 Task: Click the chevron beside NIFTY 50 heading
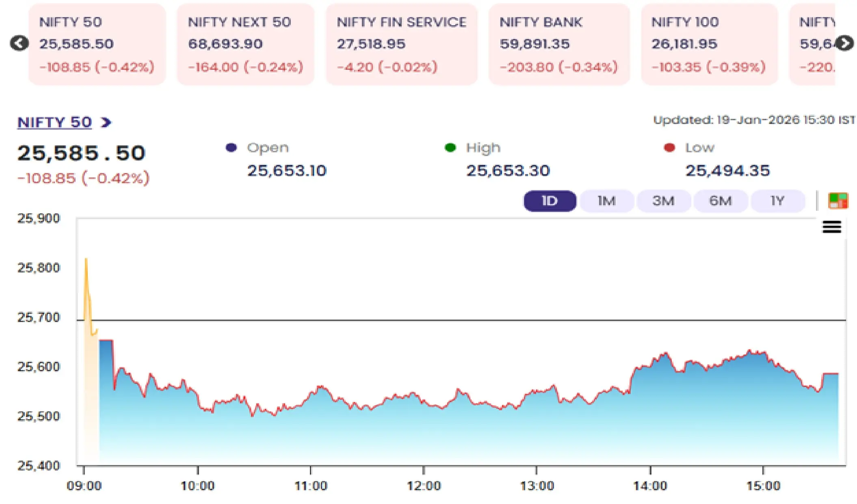106,122
